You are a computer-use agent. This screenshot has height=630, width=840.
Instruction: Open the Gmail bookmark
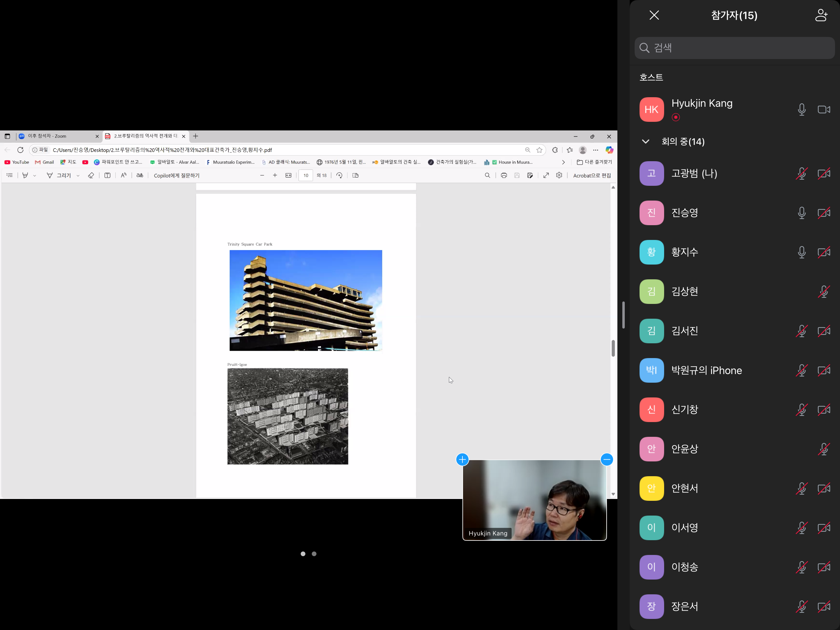pos(45,162)
